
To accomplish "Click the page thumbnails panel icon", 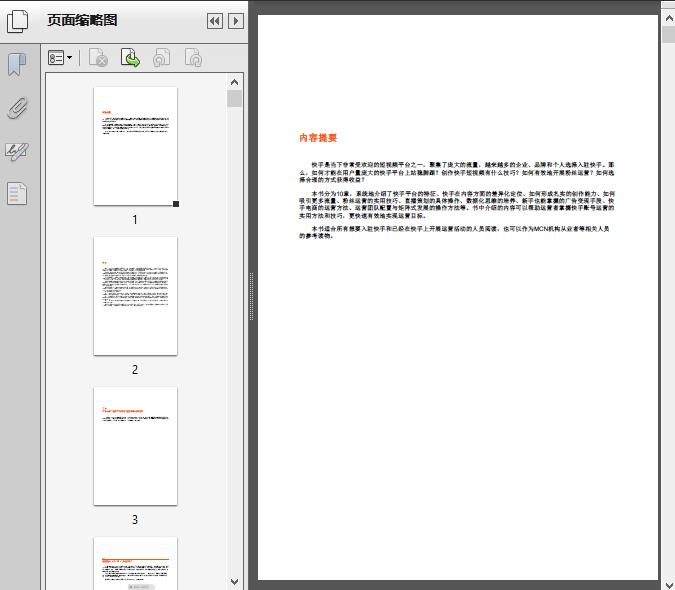I will [x=17, y=21].
